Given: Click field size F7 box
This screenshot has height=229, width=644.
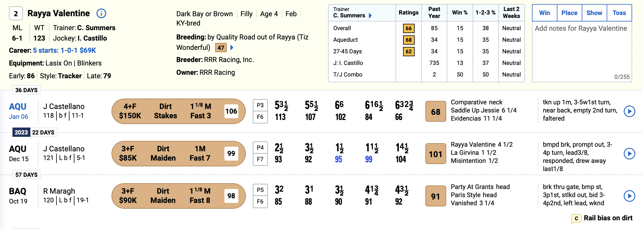Looking at the screenshot, I should tap(260, 159).
